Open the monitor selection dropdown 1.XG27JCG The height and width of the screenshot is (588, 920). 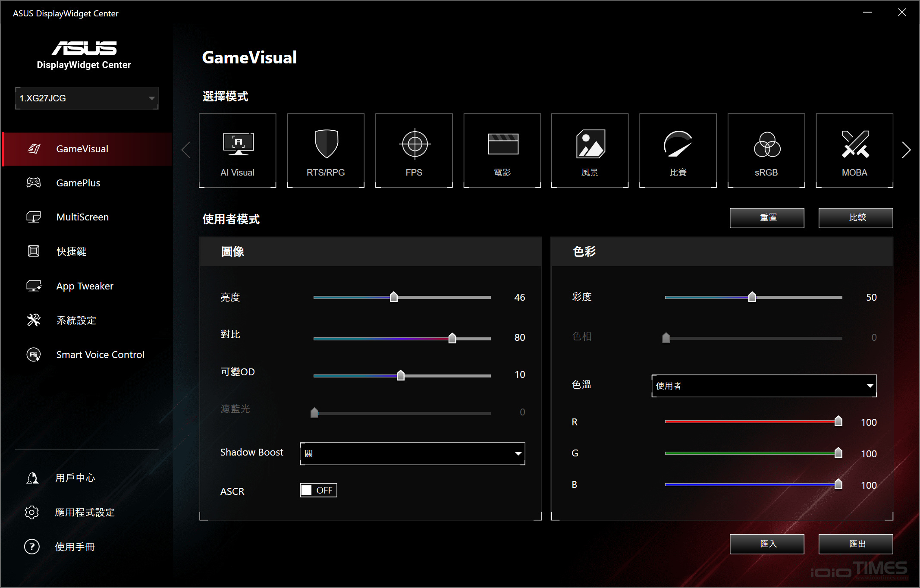86,98
